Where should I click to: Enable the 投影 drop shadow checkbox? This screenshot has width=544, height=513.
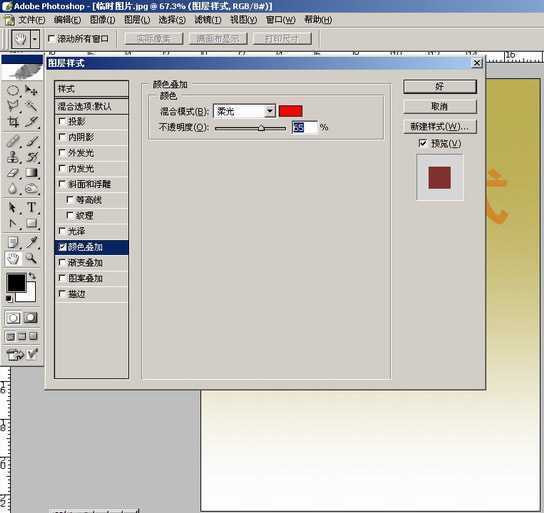pyautogui.click(x=62, y=121)
